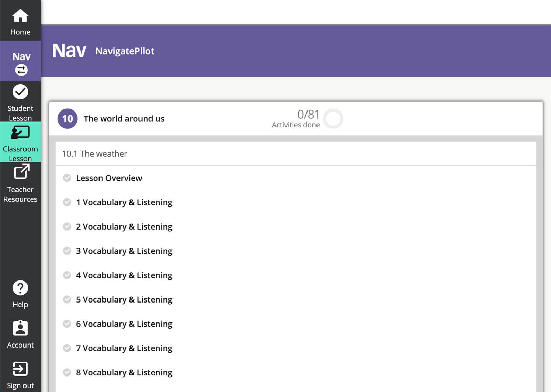The width and height of the screenshot is (551, 392).
Task: Click the NavigatePilot course title
Action: [x=125, y=51]
